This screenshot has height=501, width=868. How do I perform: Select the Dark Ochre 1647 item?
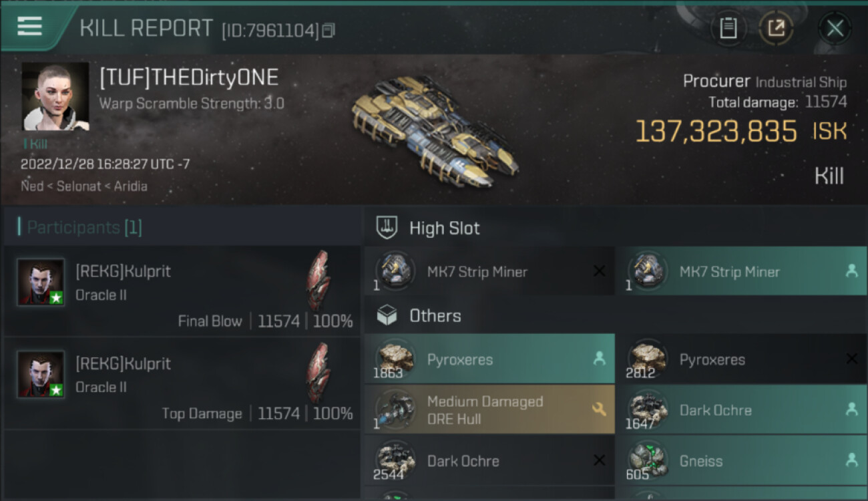(742, 409)
